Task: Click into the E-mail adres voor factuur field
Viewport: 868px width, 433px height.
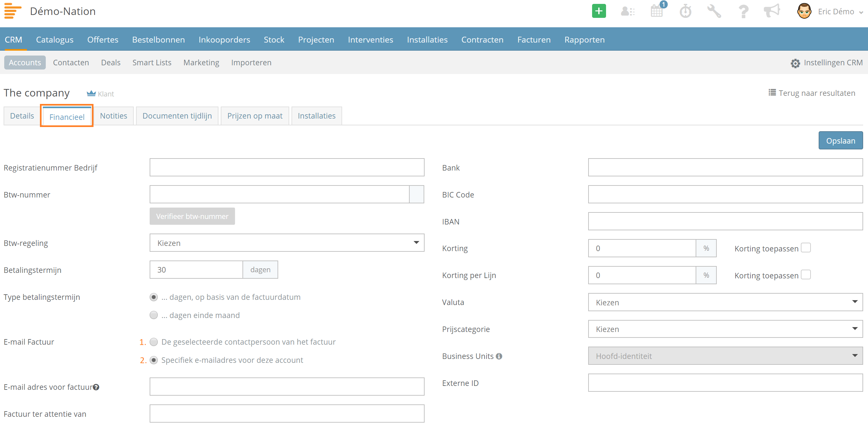Action: point(287,387)
